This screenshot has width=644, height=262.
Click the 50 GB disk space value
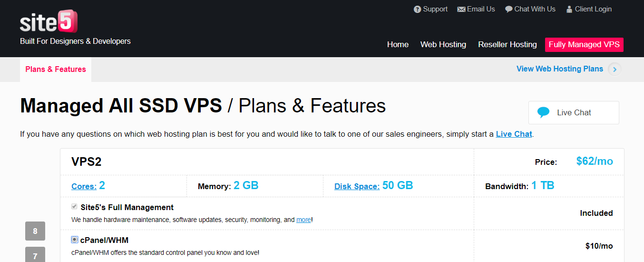coord(398,185)
